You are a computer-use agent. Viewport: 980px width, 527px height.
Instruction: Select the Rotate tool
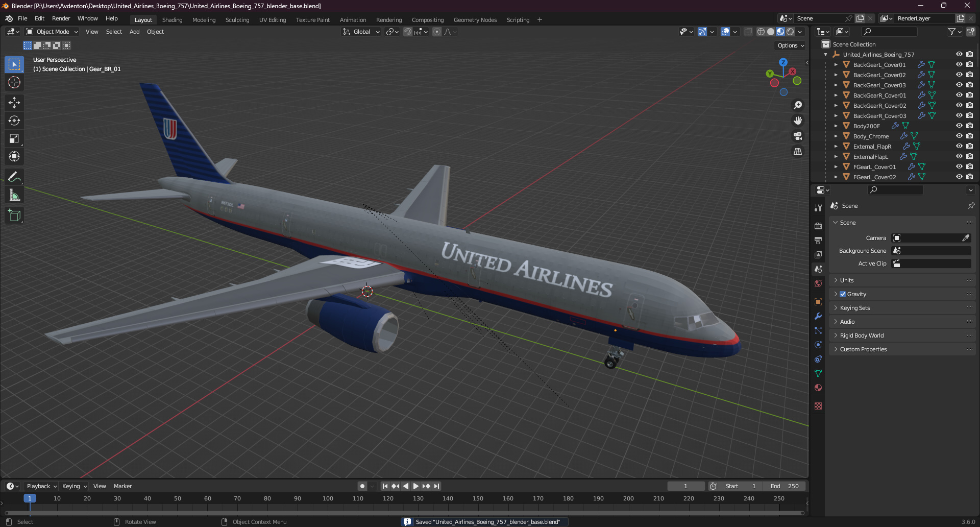point(14,121)
